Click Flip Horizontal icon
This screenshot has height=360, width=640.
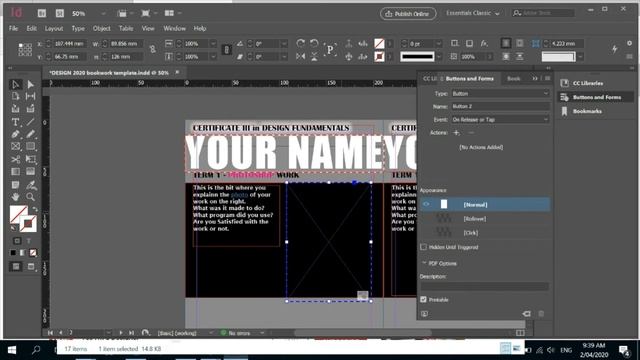pyautogui.click(x=301, y=56)
